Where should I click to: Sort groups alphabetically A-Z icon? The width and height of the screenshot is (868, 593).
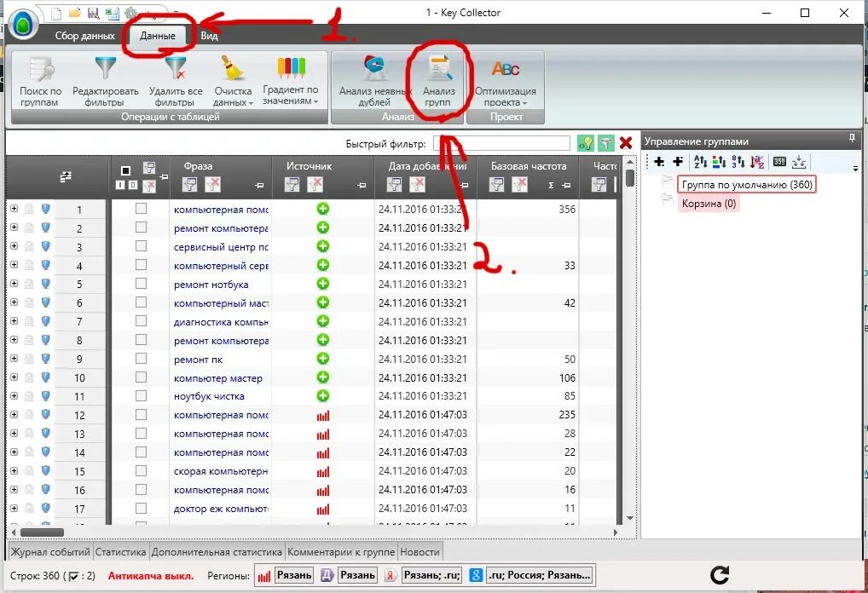click(x=700, y=162)
